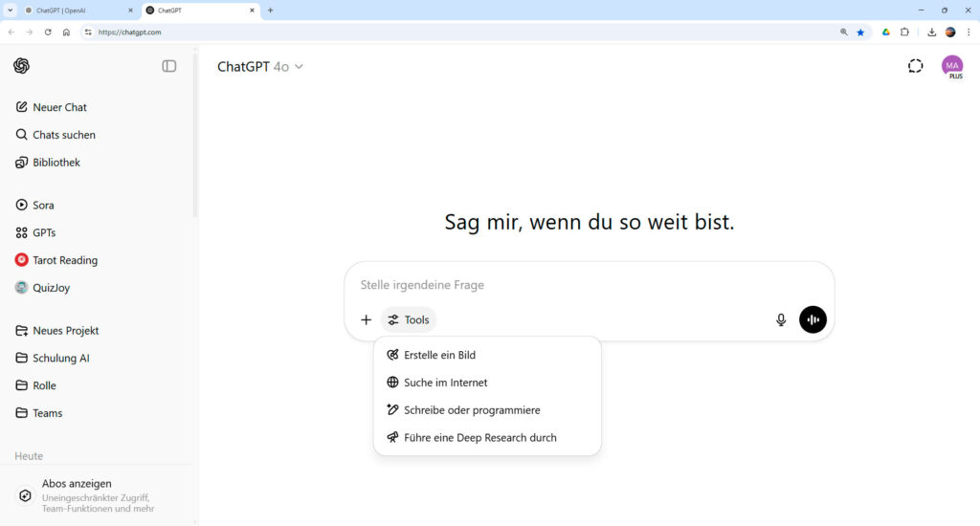
Task: Go forward in the browser
Action: 30,32
